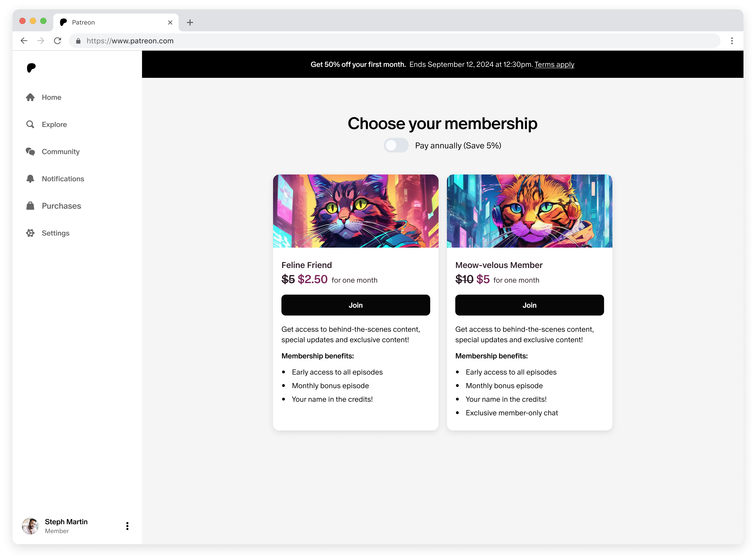The width and height of the screenshot is (756, 560).
Task: Click the Feline Friend cat image
Action: pyautogui.click(x=356, y=211)
